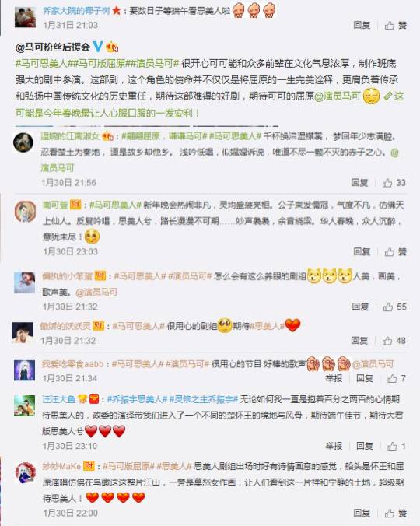The image size is (420, 526).
Task: Click 举报 on the 1月30日 23:10 comment
Action: click(x=334, y=446)
